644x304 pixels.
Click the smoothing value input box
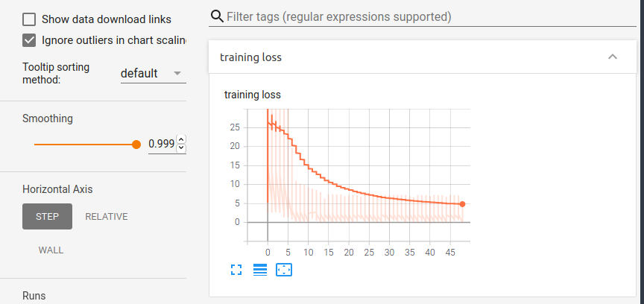tap(162, 144)
